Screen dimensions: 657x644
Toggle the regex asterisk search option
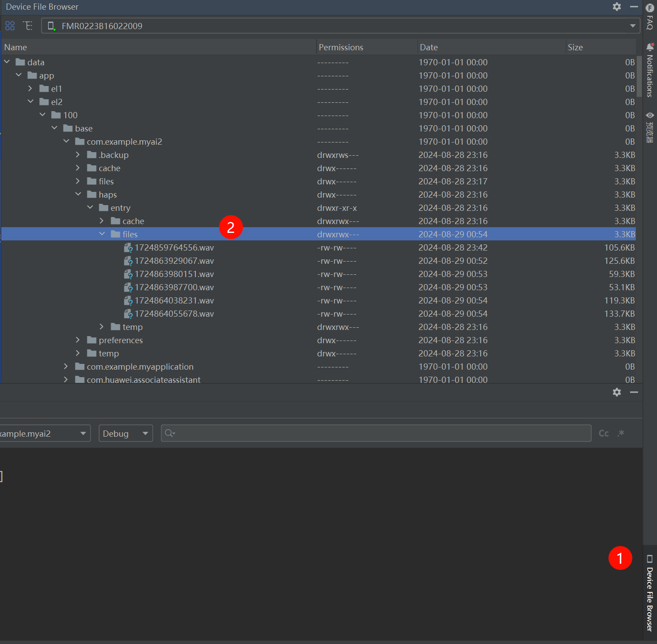[x=621, y=433]
